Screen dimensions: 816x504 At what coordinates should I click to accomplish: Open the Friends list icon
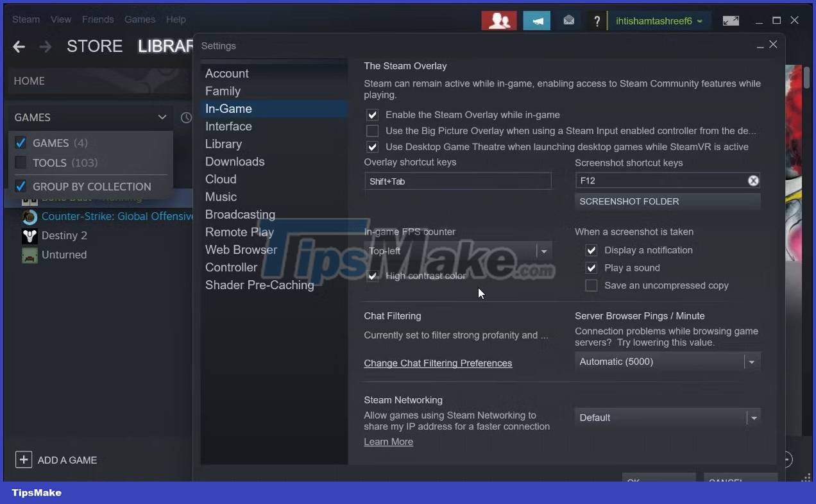499,20
